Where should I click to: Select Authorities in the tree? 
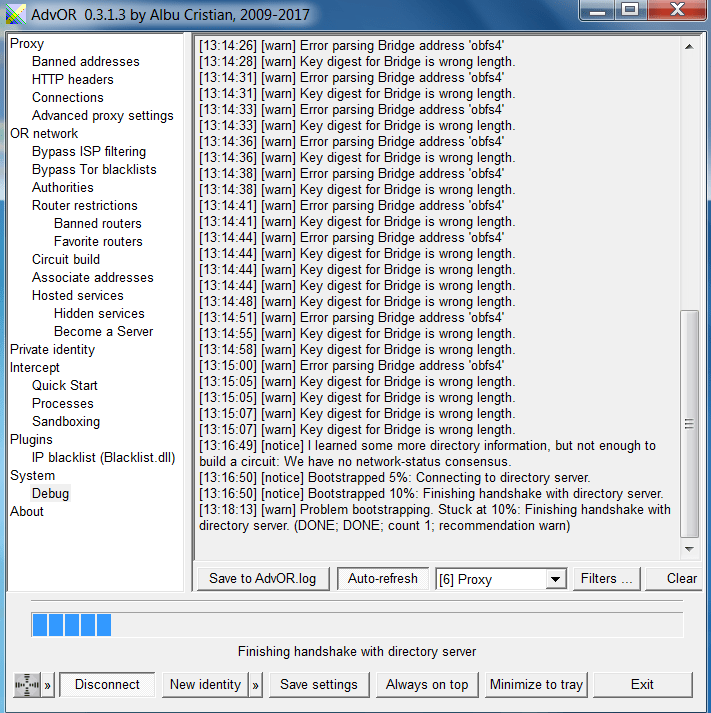pos(63,187)
